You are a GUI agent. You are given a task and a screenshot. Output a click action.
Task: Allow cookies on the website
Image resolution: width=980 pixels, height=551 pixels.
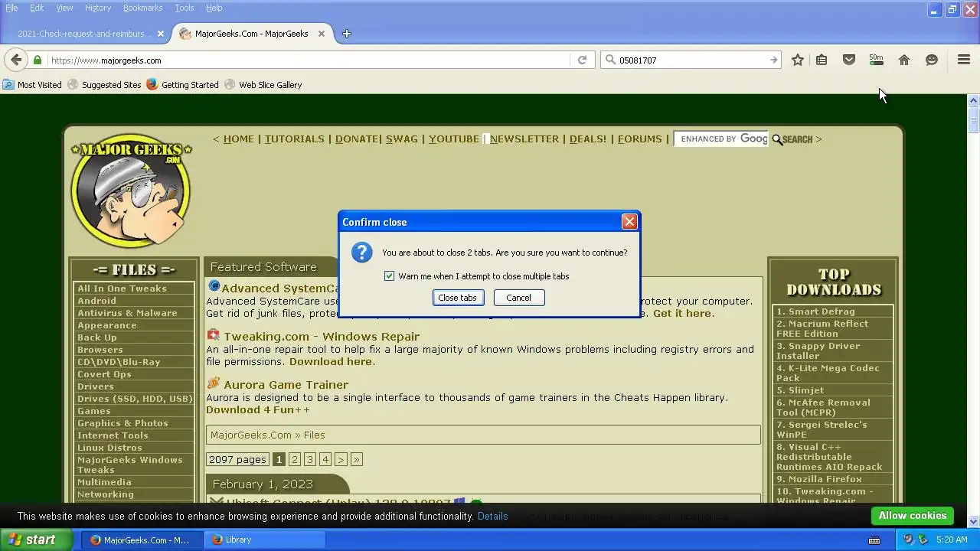pos(913,516)
